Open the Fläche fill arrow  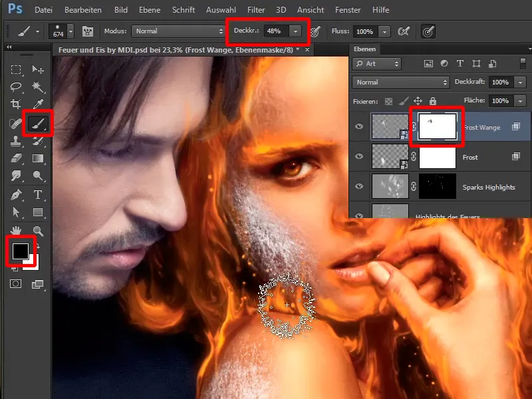(x=521, y=101)
